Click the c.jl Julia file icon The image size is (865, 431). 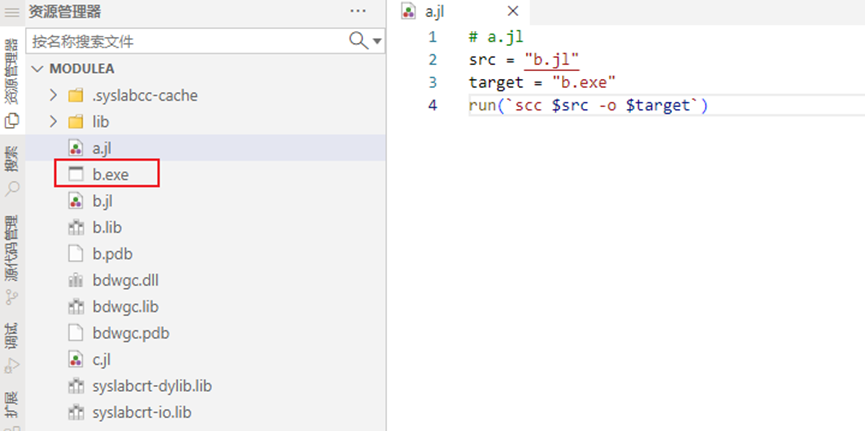[76, 360]
